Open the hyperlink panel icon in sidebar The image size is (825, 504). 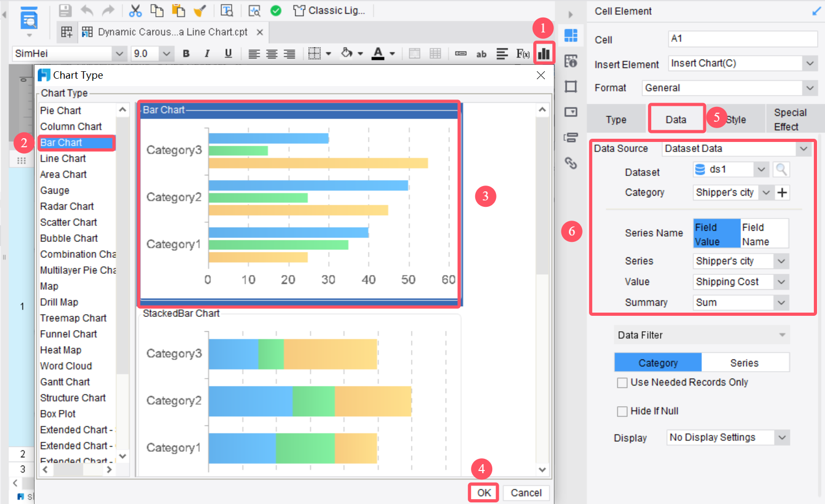(571, 163)
